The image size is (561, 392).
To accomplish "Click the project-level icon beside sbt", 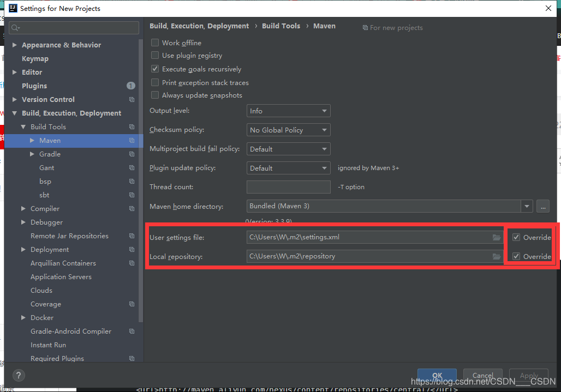I will (132, 195).
